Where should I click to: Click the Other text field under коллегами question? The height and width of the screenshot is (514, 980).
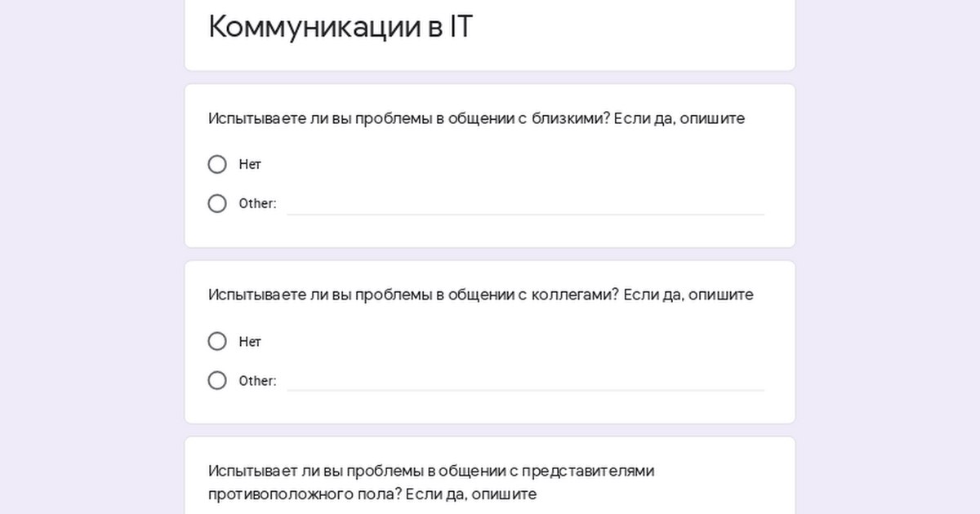coord(525,380)
